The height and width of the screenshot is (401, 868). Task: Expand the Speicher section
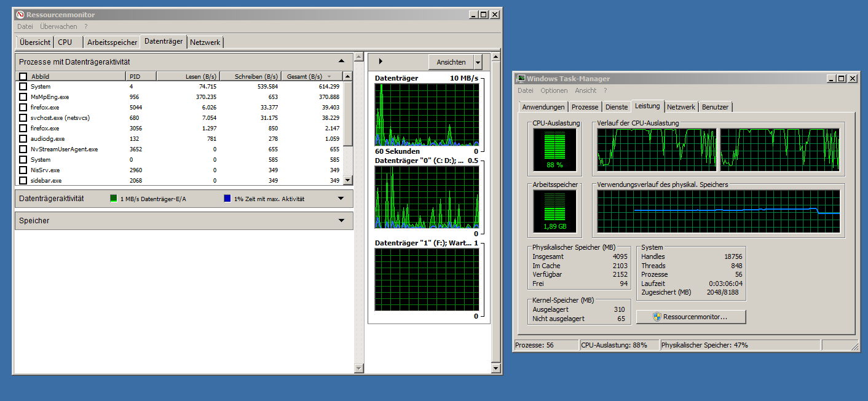[x=341, y=221]
